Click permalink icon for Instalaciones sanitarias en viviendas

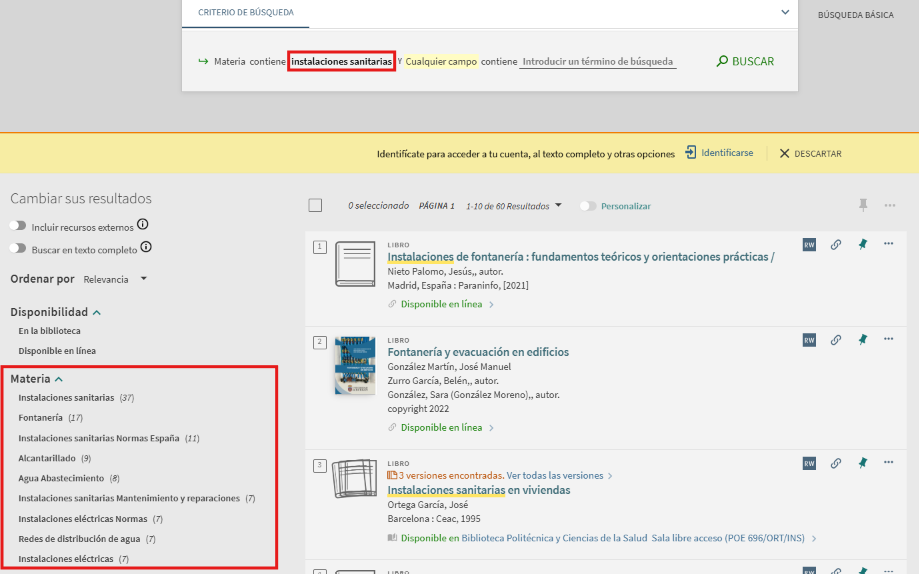coord(836,463)
